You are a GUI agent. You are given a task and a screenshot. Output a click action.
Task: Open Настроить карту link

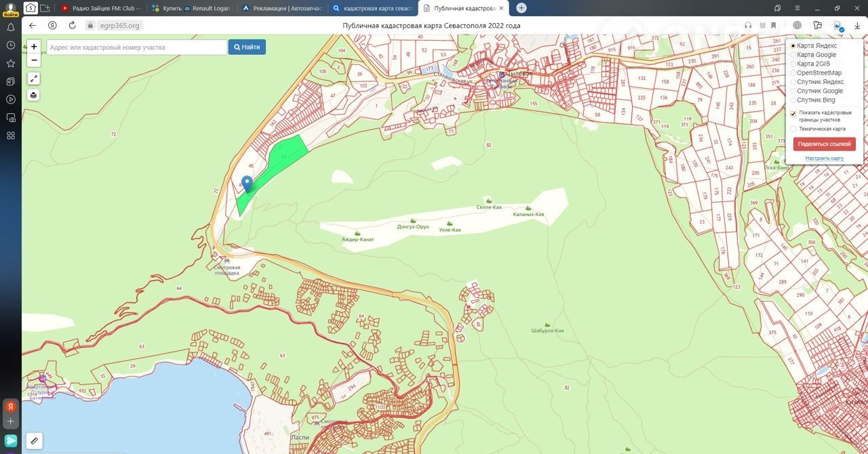pos(824,159)
